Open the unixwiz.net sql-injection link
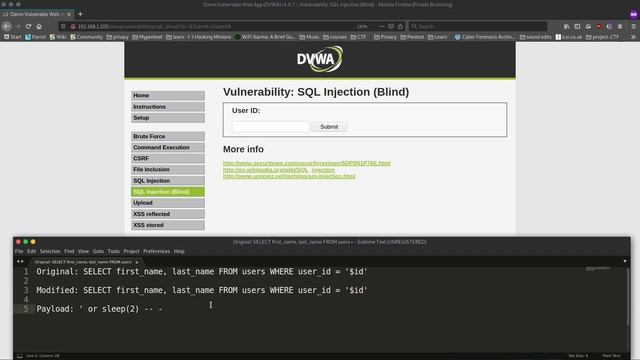Viewport: 640px width, 360px height. tap(289, 176)
